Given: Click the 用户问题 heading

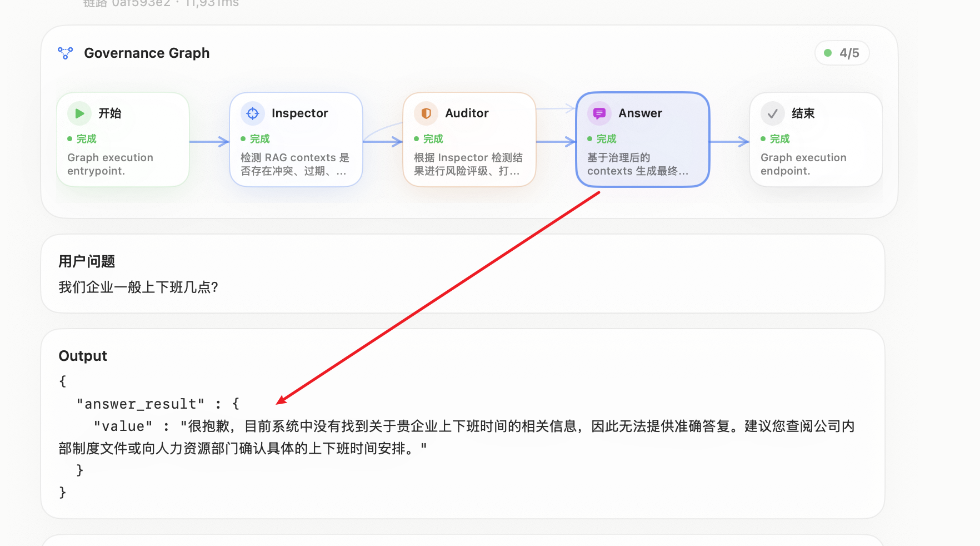Looking at the screenshot, I should click(x=87, y=261).
